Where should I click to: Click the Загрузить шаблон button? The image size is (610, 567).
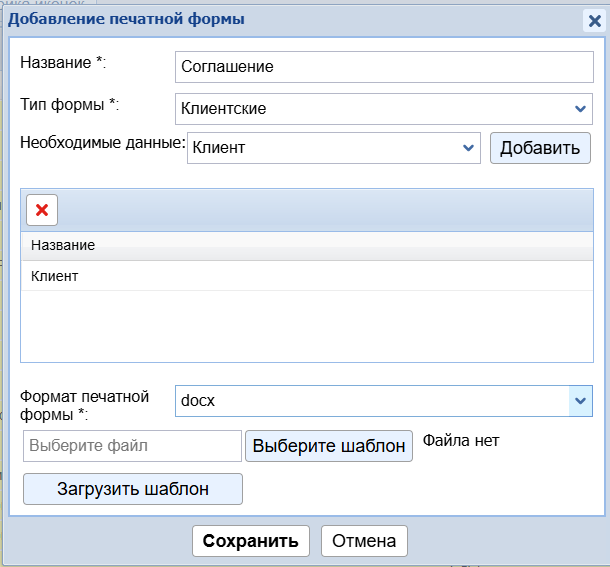click(133, 489)
